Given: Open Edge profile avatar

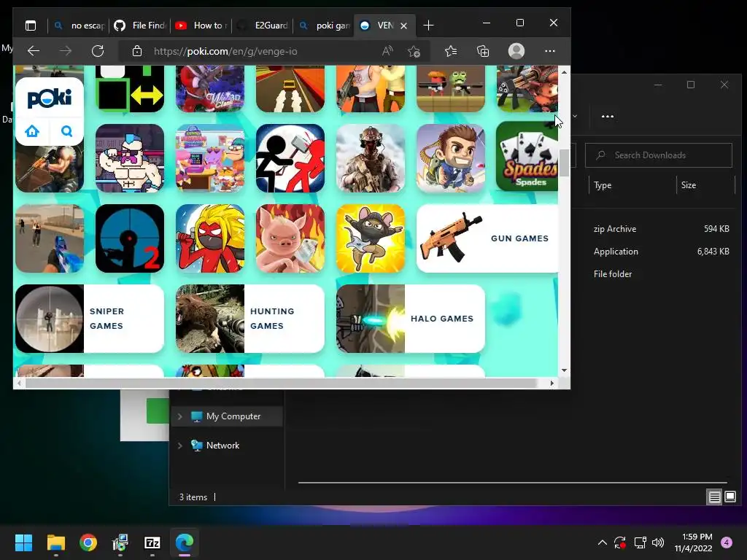Looking at the screenshot, I should tap(516, 51).
